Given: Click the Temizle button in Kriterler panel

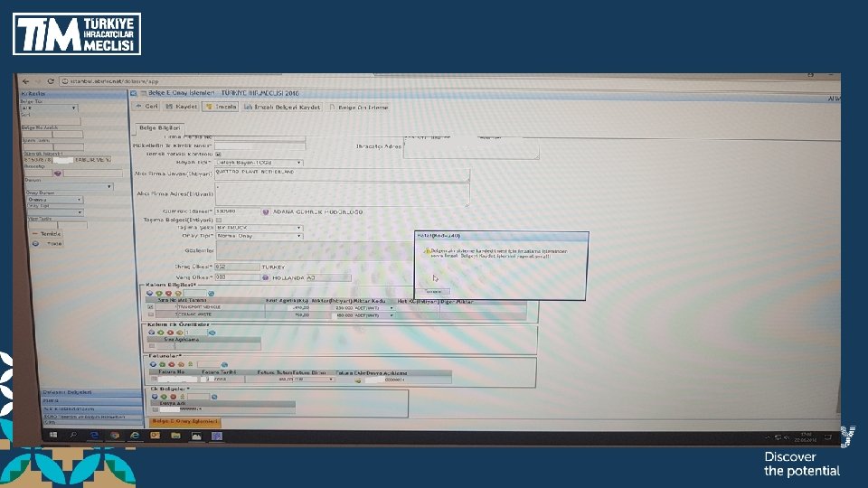Looking at the screenshot, I should click(x=46, y=234).
